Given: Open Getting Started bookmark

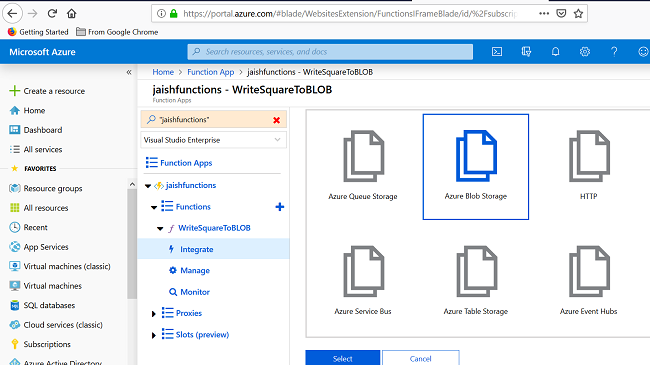Looking at the screenshot, I should click(x=38, y=32).
